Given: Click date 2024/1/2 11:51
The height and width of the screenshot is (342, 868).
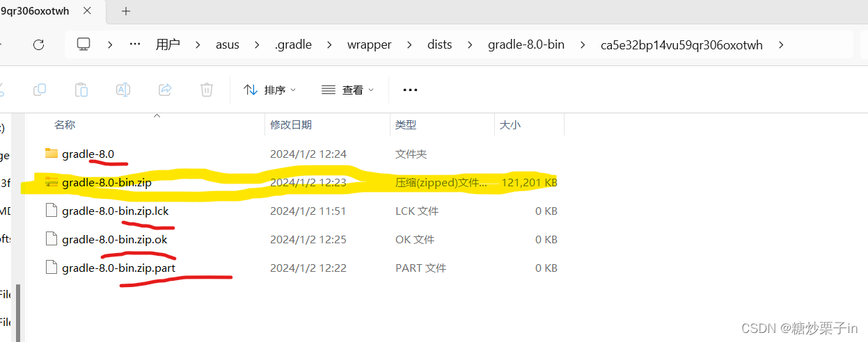Looking at the screenshot, I should pos(308,211).
